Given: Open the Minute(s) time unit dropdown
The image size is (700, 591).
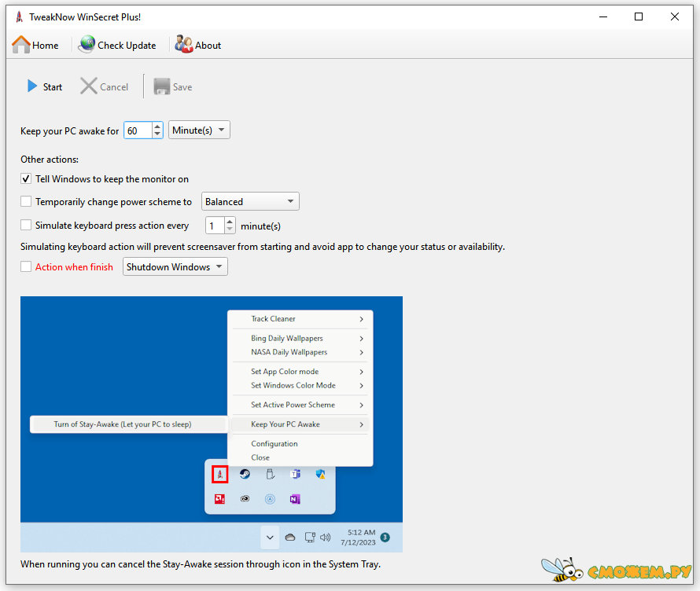Looking at the screenshot, I should [199, 130].
